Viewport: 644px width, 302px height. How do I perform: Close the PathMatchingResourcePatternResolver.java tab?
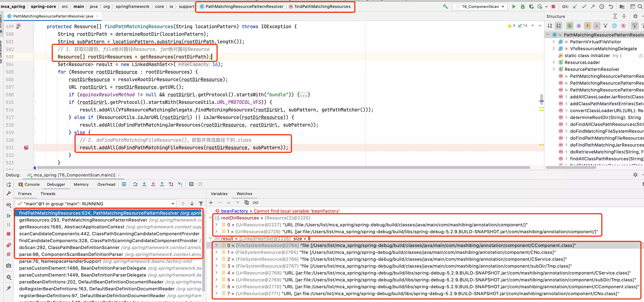coord(97,16)
